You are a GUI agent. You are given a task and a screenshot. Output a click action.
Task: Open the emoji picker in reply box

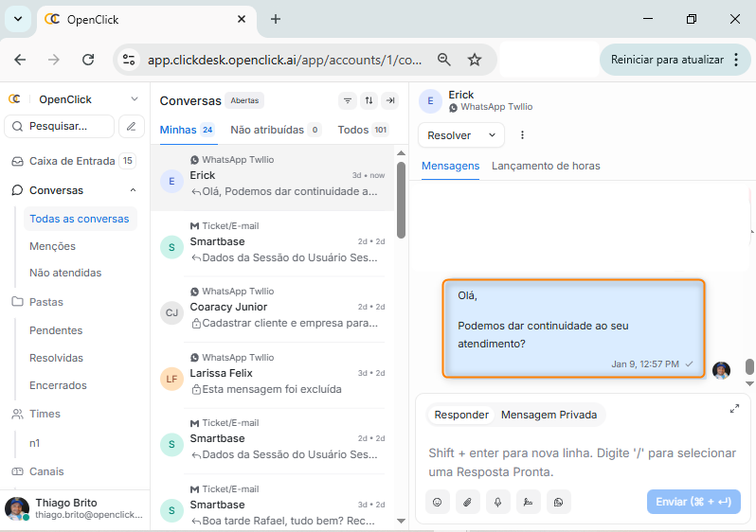(x=437, y=502)
